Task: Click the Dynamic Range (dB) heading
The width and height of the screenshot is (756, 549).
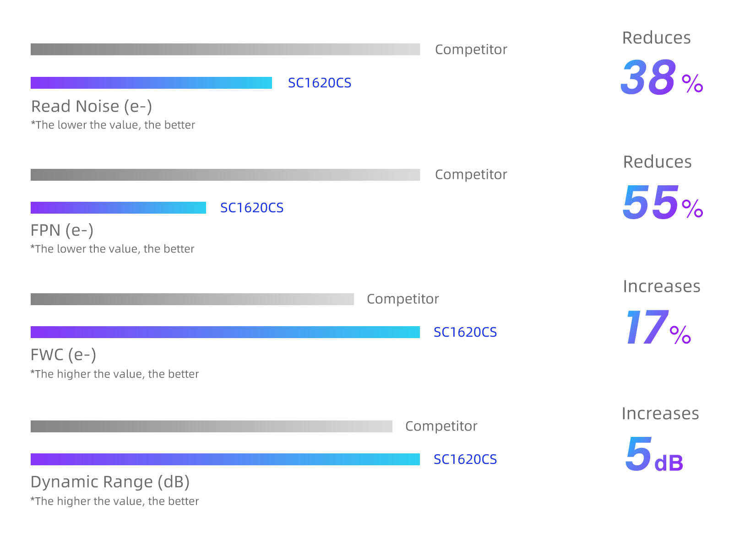Action: (110, 482)
